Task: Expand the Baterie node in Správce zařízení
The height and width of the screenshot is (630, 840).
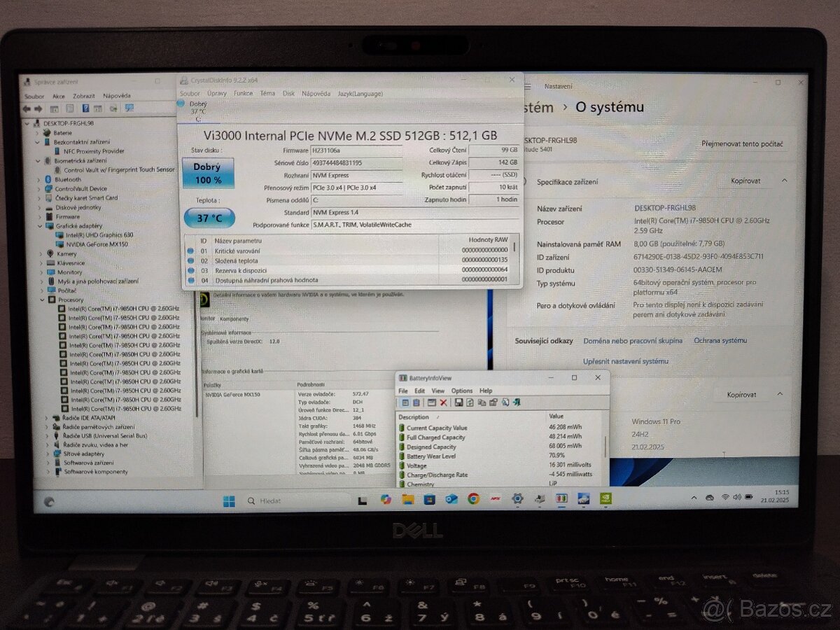Action: tap(39, 132)
